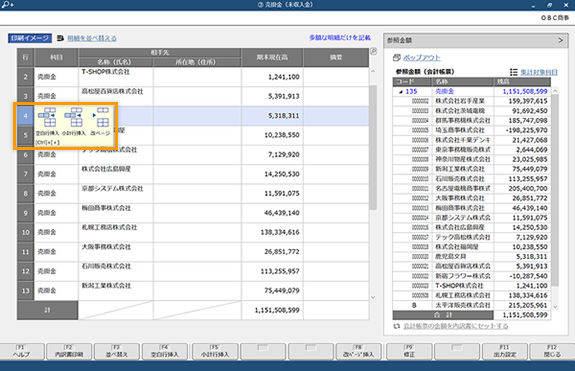Click the 梅田商事株式会社 cell in main table

coord(116,213)
